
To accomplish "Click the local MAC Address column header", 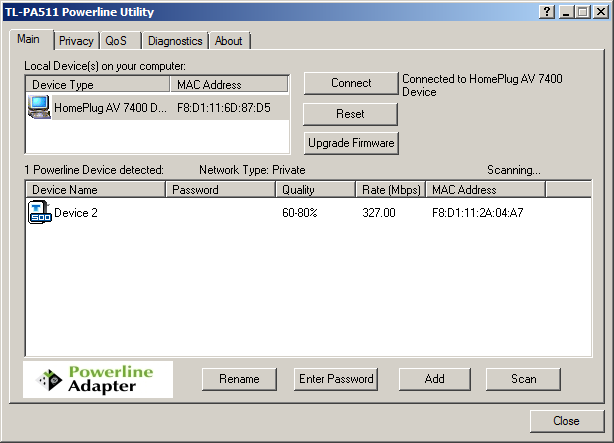I will pyautogui.click(x=229, y=85).
